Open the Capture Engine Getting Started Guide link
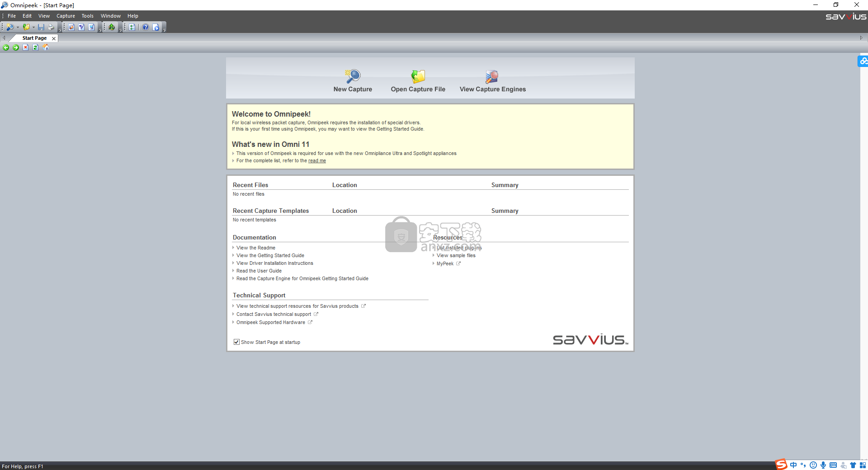 coord(302,278)
